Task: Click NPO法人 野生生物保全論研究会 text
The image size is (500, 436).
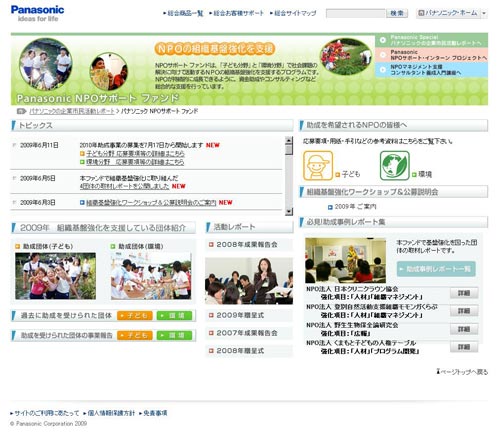Action: [x=352, y=325]
